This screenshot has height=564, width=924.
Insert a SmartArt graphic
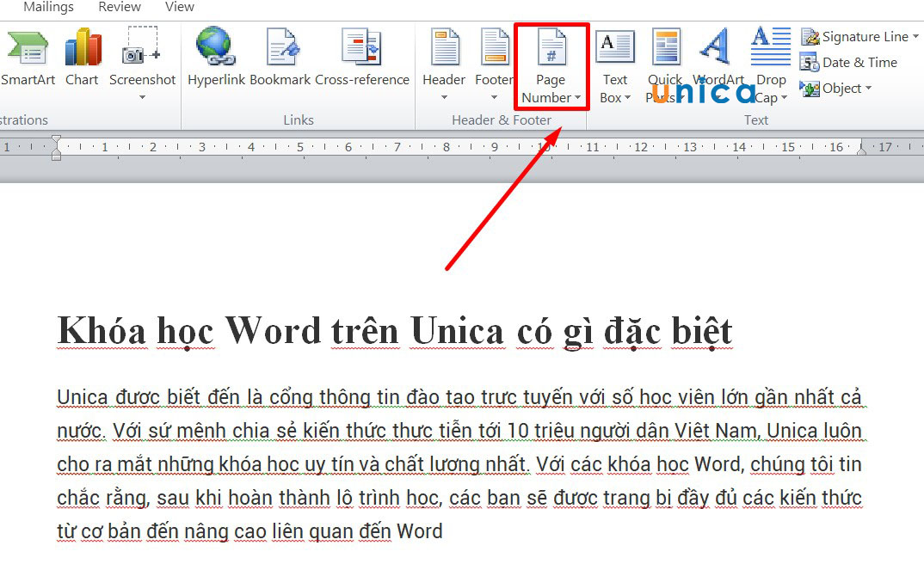[28, 57]
